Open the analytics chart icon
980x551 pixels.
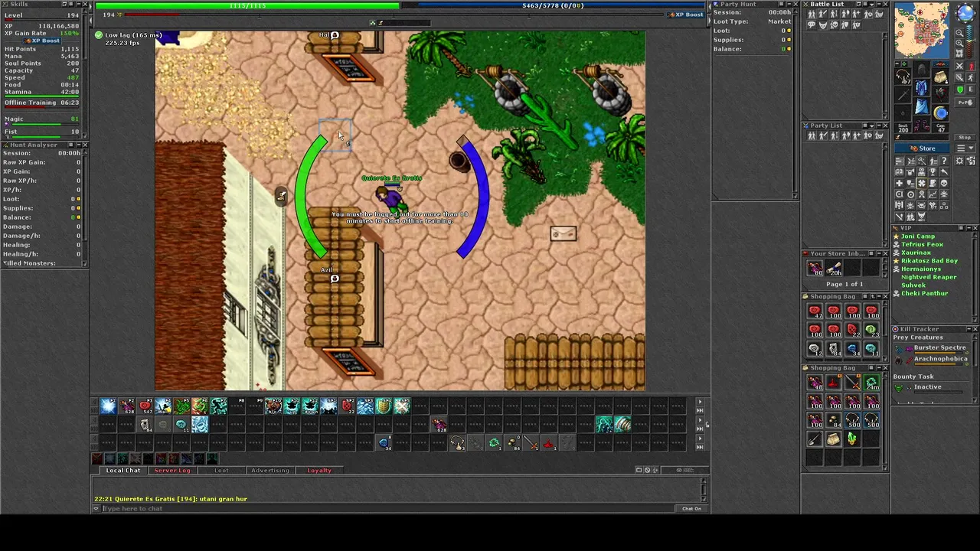click(x=933, y=194)
